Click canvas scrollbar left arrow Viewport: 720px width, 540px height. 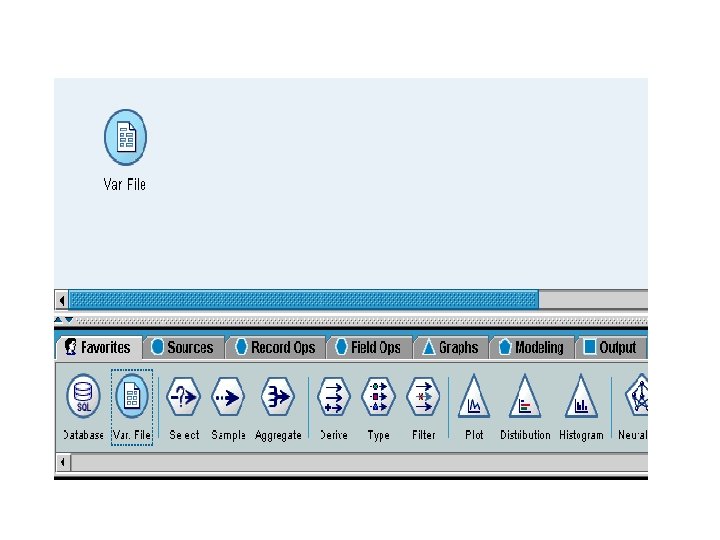point(62,300)
